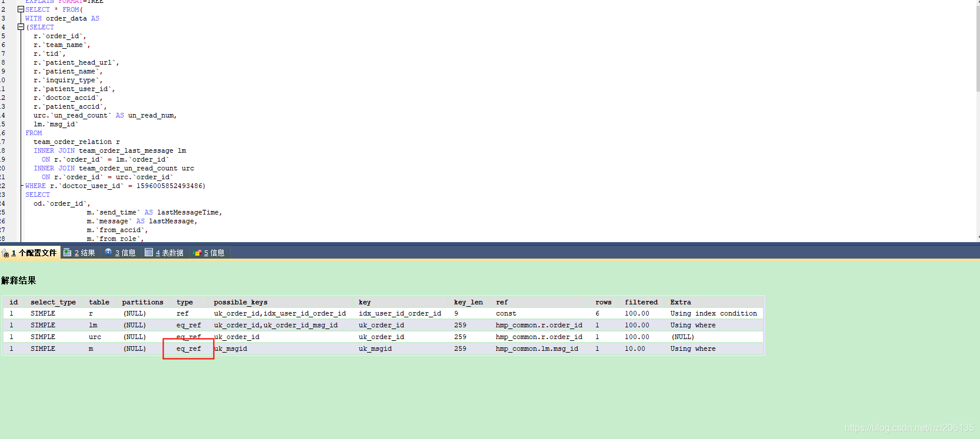The height and width of the screenshot is (439, 980).
Task: Select the lm table cell
Action: coord(93,325)
